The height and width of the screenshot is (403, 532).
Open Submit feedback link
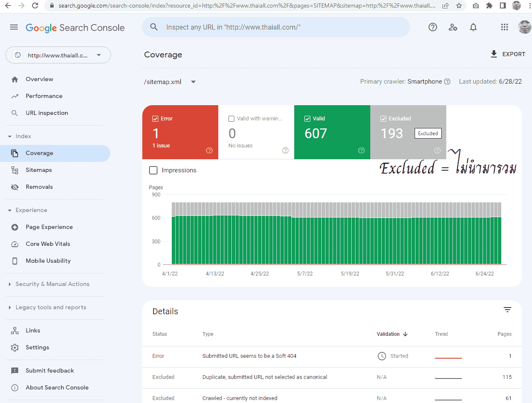(x=50, y=370)
